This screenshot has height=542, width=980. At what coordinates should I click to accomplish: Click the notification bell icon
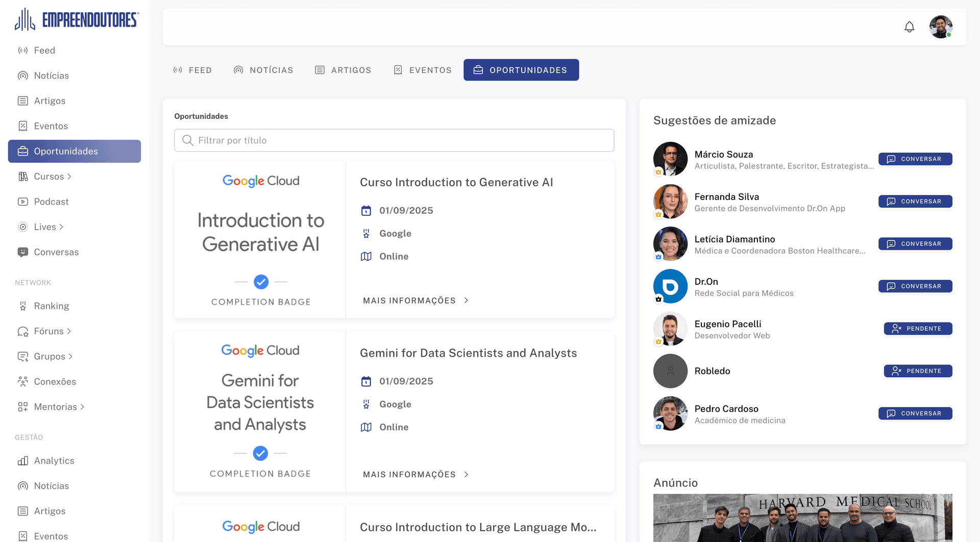pos(909,27)
